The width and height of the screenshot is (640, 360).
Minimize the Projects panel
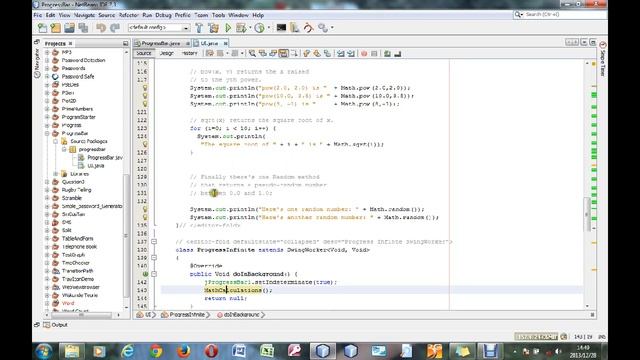pyautogui.click(x=125, y=43)
